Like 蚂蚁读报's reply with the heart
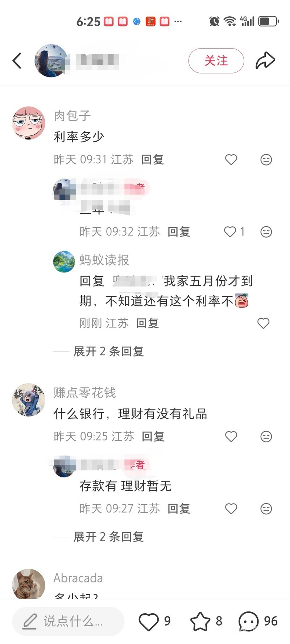The image size is (290, 644). coord(263,323)
